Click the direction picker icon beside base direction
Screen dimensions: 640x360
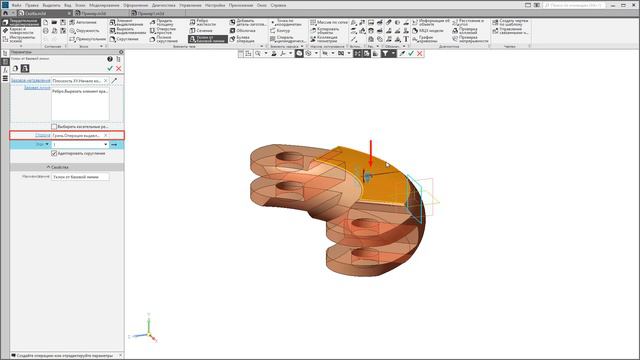pos(114,81)
